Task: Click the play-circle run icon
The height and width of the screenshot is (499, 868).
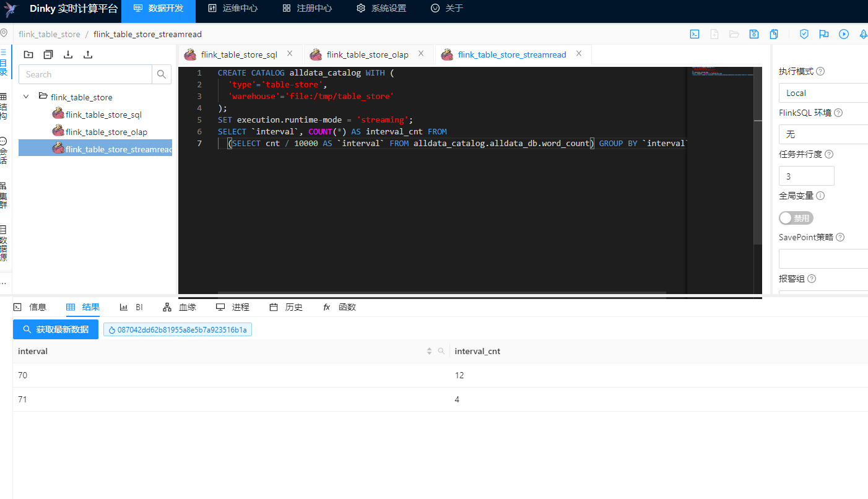Action: pos(844,34)
